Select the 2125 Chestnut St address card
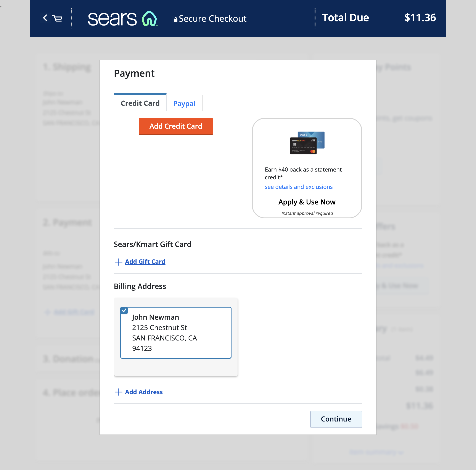 click(176, 333)
